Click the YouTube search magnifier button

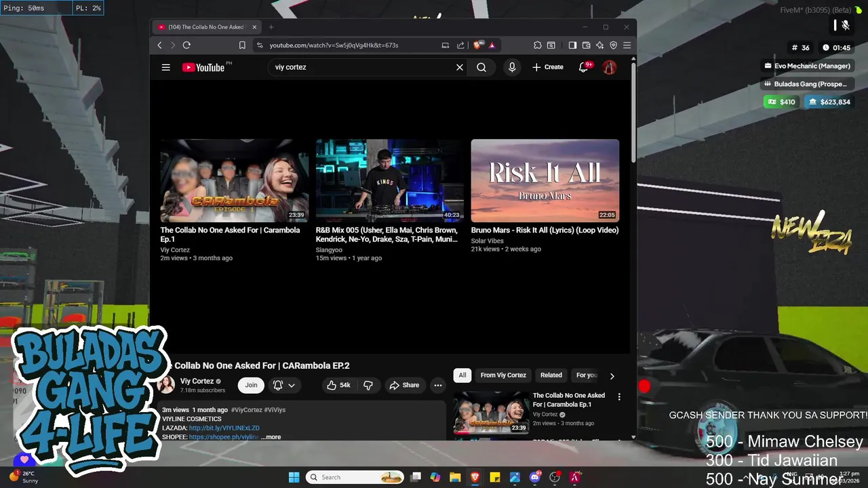[x=481, y=67]
